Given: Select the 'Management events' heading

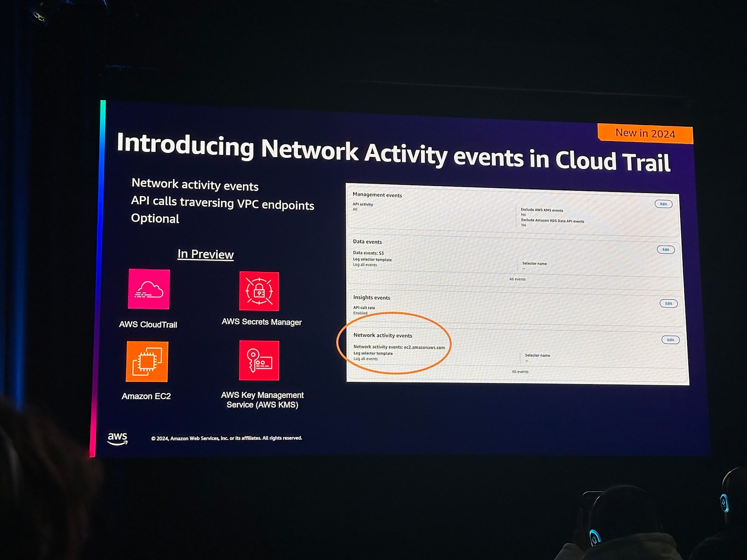Looking at the screenshot, I should pos(377,195).
